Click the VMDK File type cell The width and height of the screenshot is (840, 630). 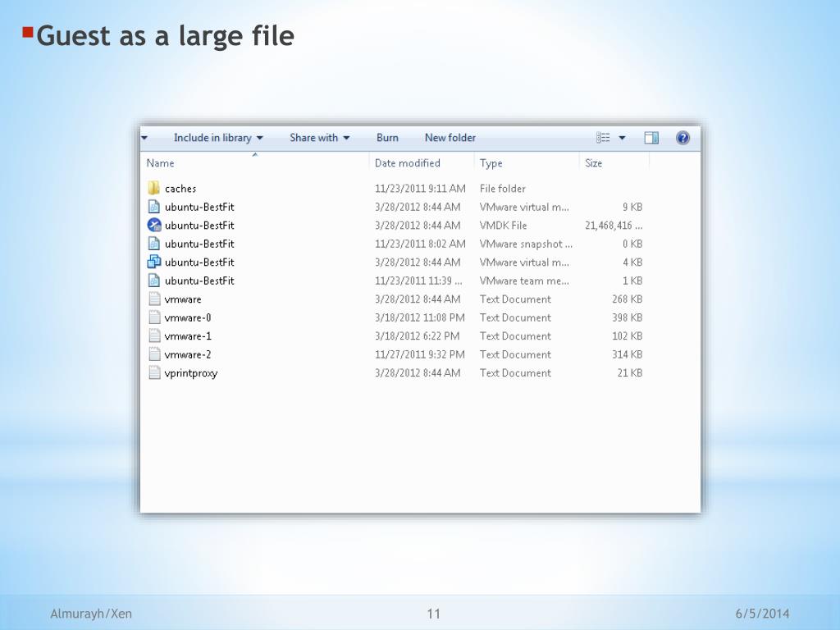pyautogui.click(x=503, y=226)
